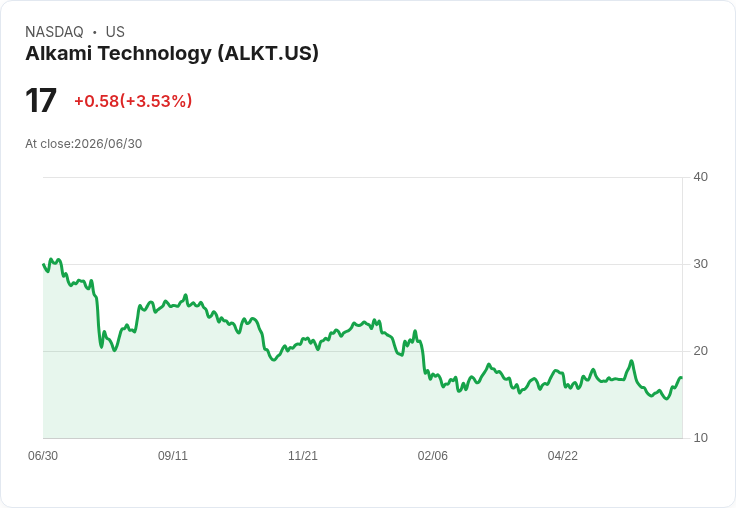Click the 20 price axis label
The width and height of the screenshot is (736, 508).
pyautogui.click(x=701, y=351)
